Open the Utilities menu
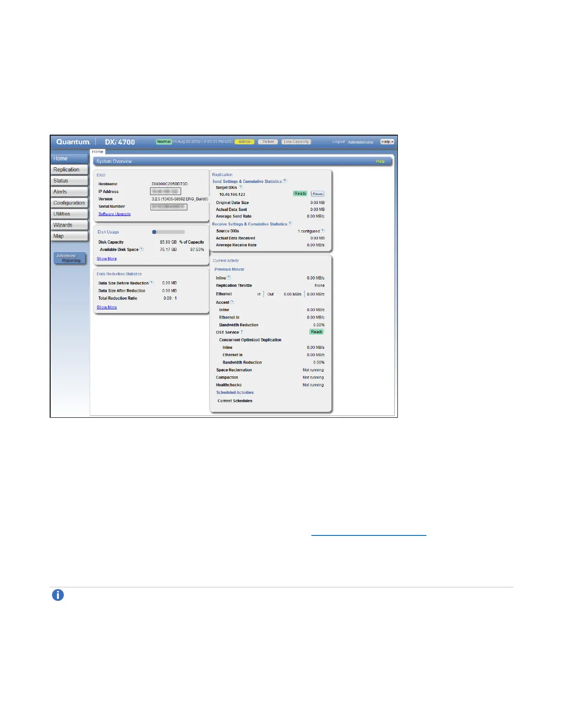The height and width of the screenshot is (728, 563). click(69, 214)
